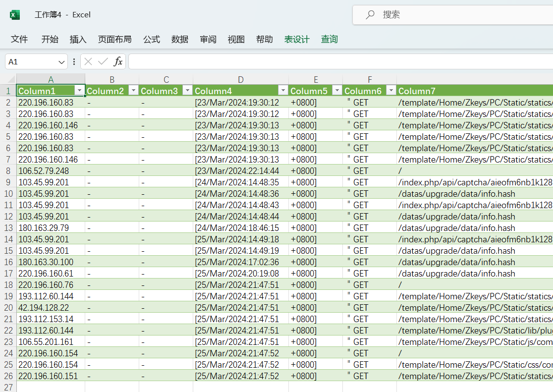
Task: Switch to the 表设计 ribbon tab
Action: (x=297, y=39)
